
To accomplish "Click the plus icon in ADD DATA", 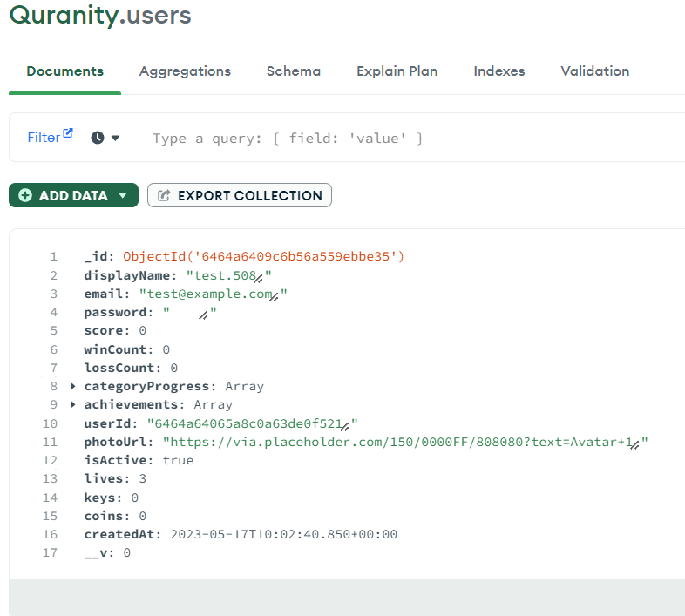I will (25, 196).
